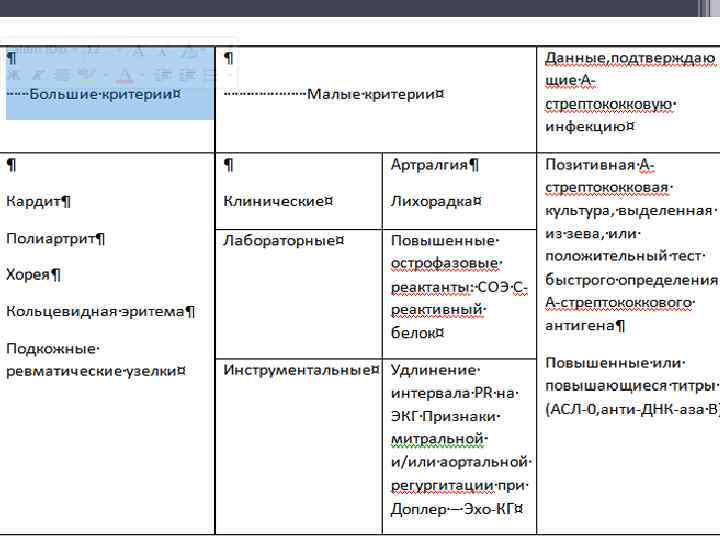Screen dimensions: 720x540
Task: Click the selected text "Большие критерии"
Action: click(102, 95)
